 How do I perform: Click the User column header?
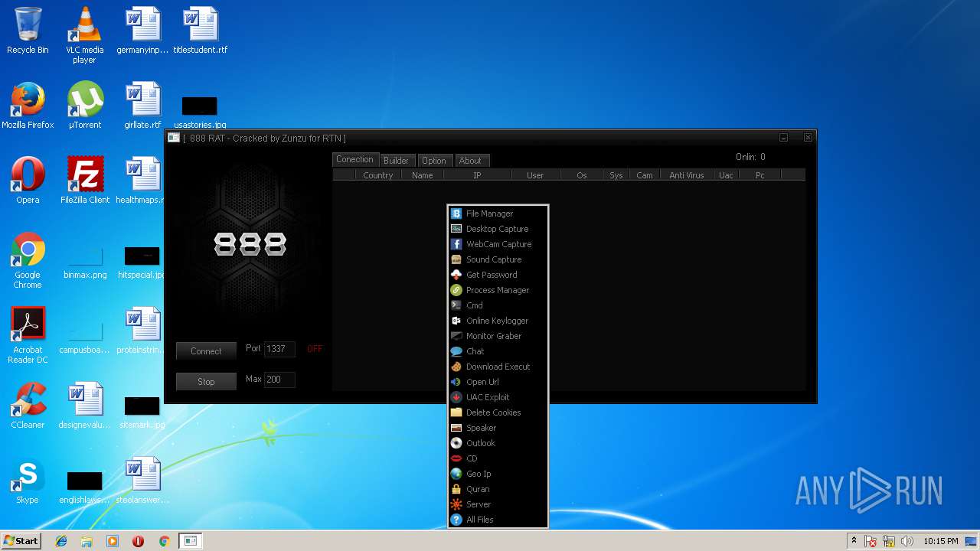[x=535, y=175]
